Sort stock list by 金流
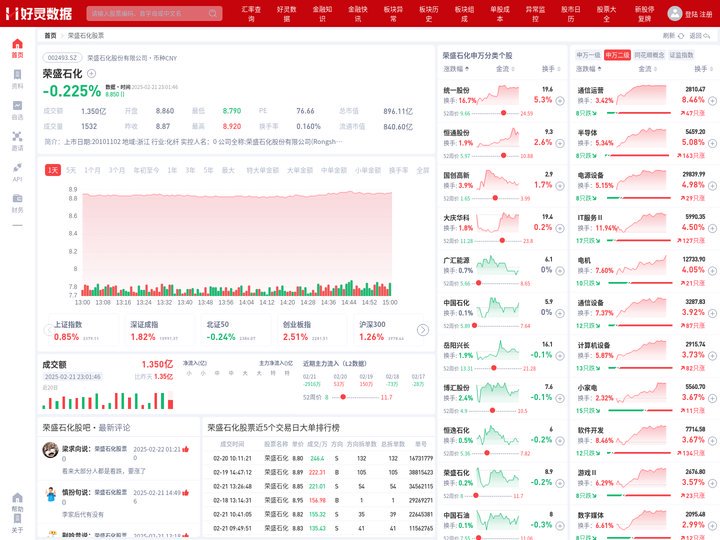Screen dimensions: 720x540 click(505, 69)
